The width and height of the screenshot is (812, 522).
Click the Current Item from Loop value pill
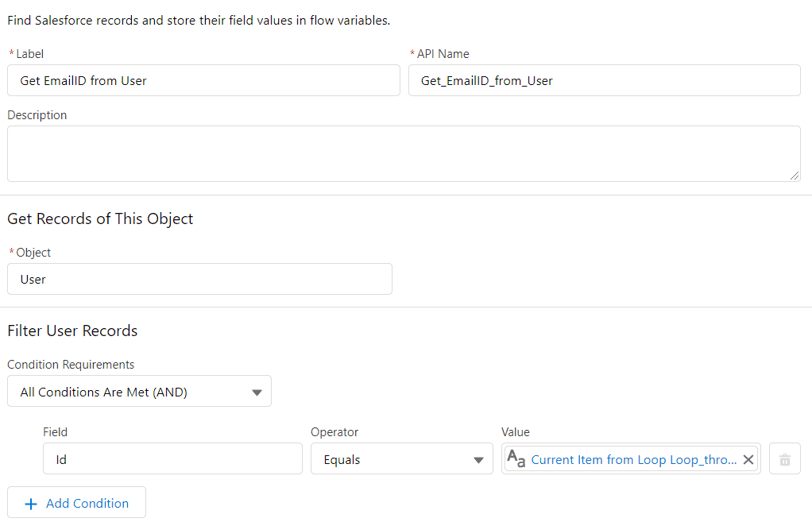[633, 459]
